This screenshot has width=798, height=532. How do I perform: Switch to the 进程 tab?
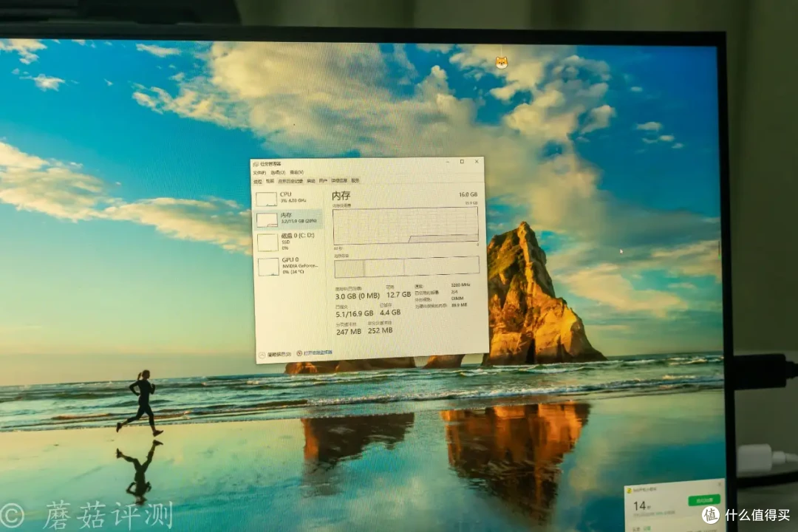[x=258, y=181]
